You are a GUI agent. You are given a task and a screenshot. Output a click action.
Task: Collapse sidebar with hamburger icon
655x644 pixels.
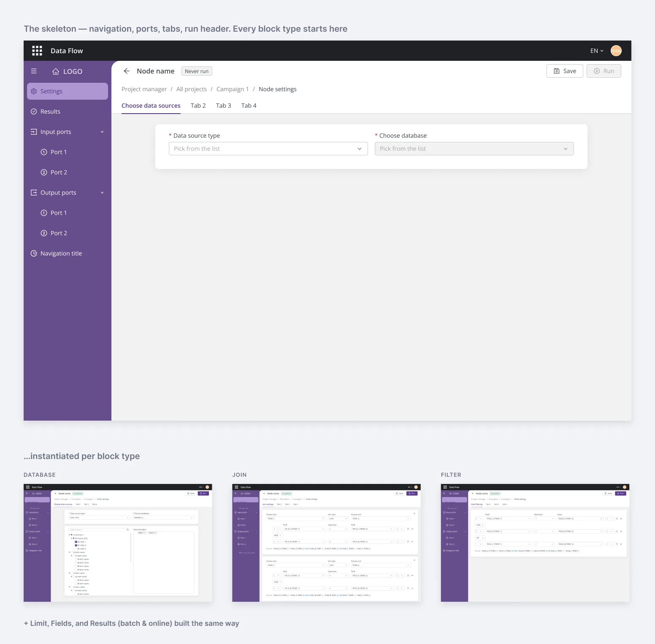point(34,71)
